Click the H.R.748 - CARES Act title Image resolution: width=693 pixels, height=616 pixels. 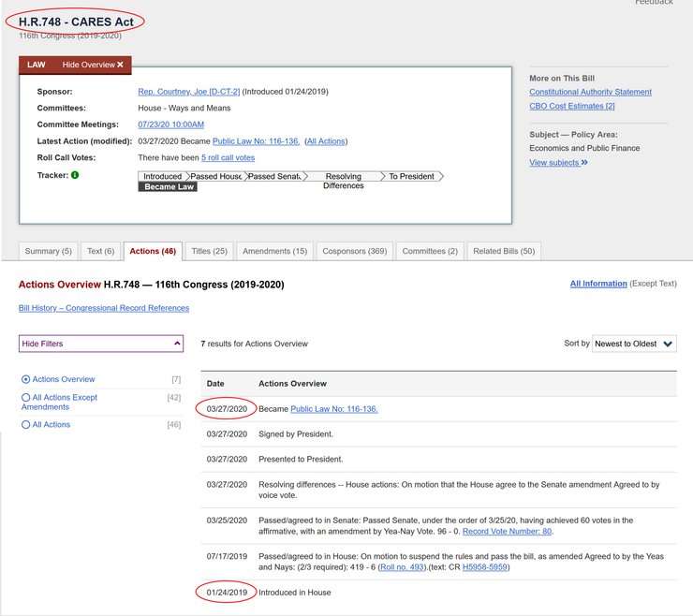pyautogui.click(x=76, y=22)
